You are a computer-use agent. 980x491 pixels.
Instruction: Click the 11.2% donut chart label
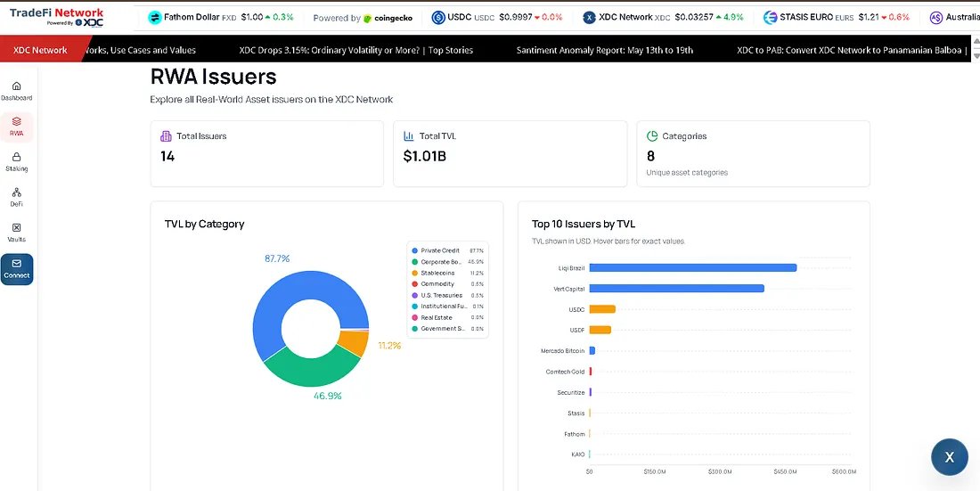(x=389, y=345)
